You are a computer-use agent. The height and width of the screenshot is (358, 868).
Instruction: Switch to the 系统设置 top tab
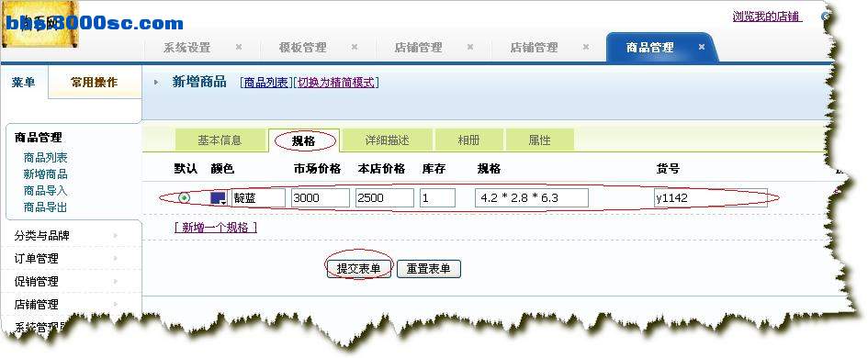click(x=186, y=48)
